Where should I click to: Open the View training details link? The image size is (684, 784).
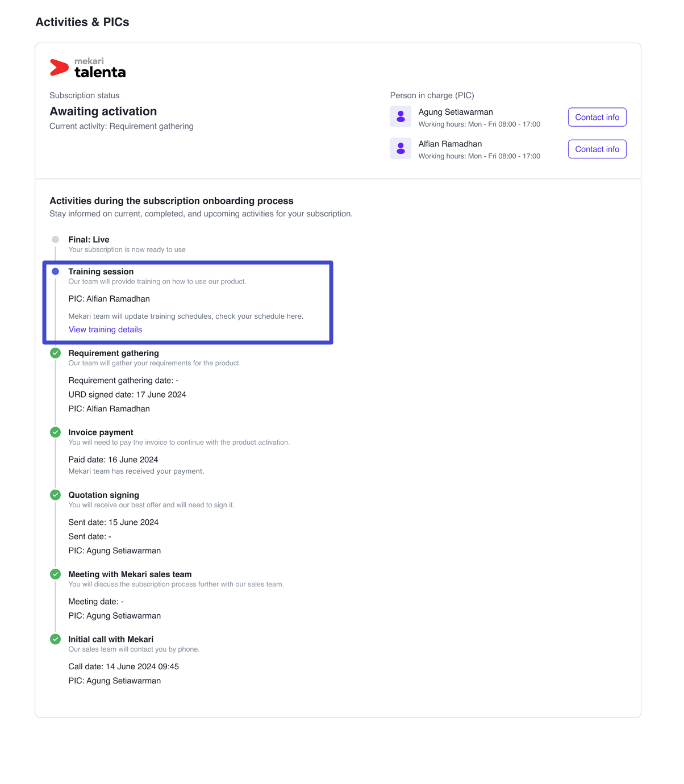pyautogui.click(x=105, y=330)
